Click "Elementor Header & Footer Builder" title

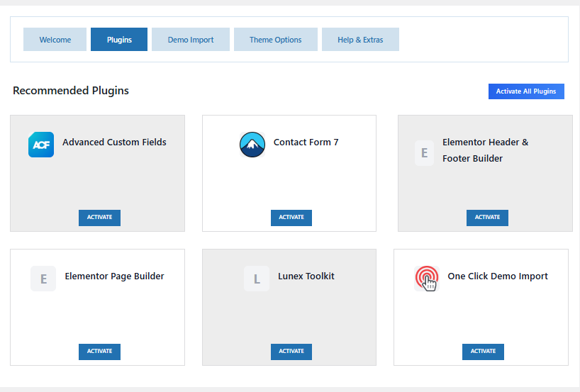click(x=485, y=150)
